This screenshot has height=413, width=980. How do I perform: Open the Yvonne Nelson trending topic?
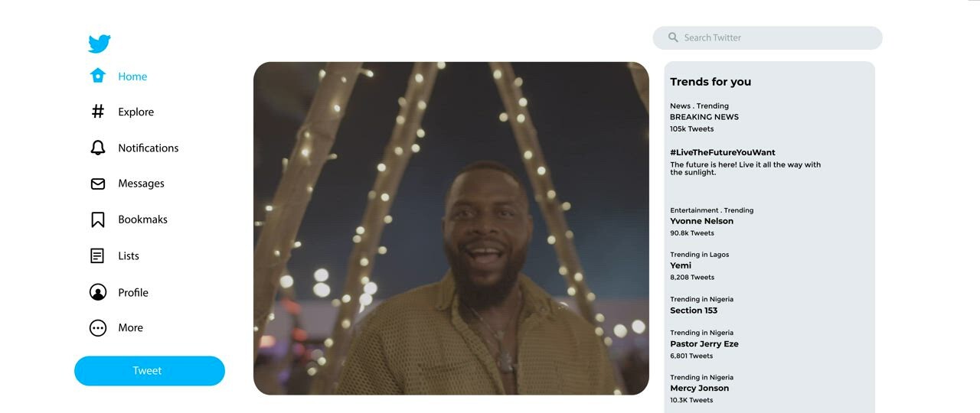pos(701,221)
